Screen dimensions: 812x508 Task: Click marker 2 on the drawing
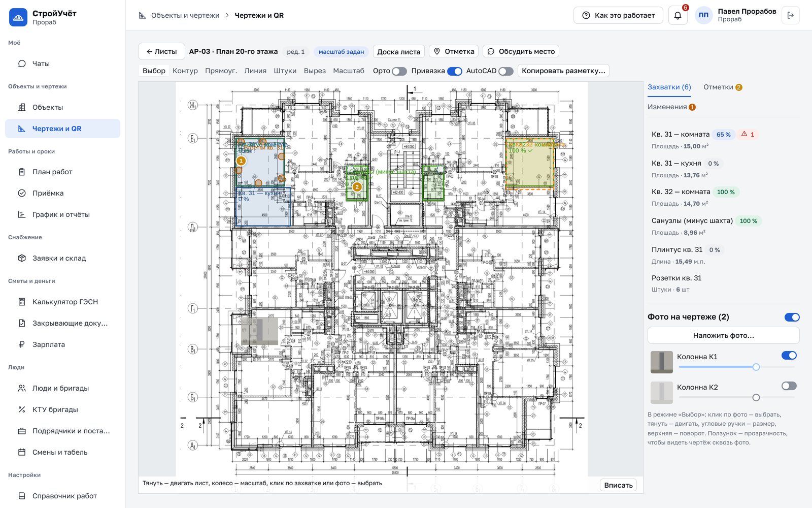point(357,187)
